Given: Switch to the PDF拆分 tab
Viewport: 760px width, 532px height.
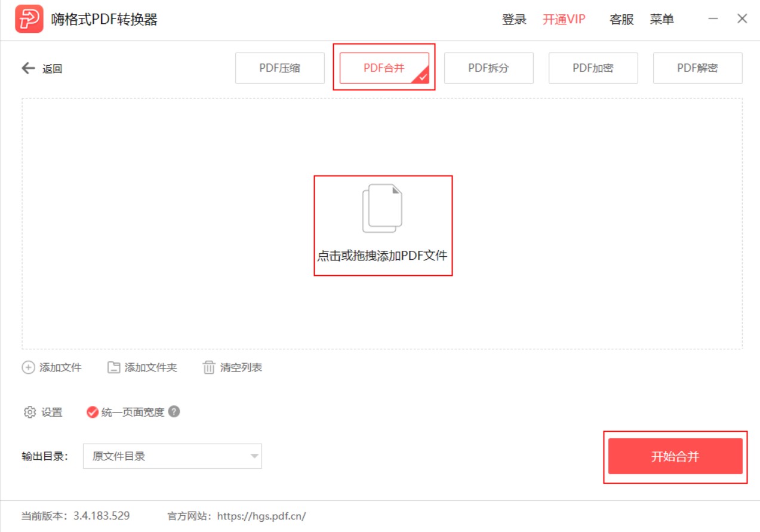Looking at the screenshot, I should (x=488, y=68).
